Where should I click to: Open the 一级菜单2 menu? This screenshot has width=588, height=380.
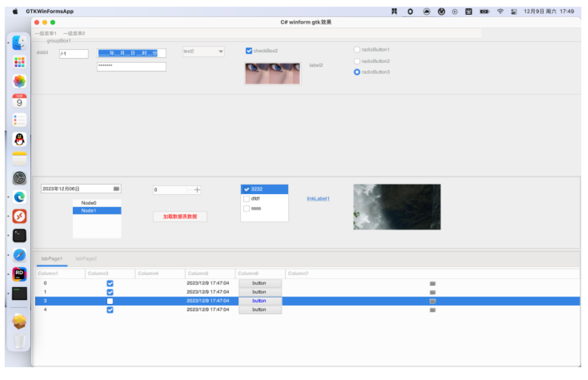(74, 33)
